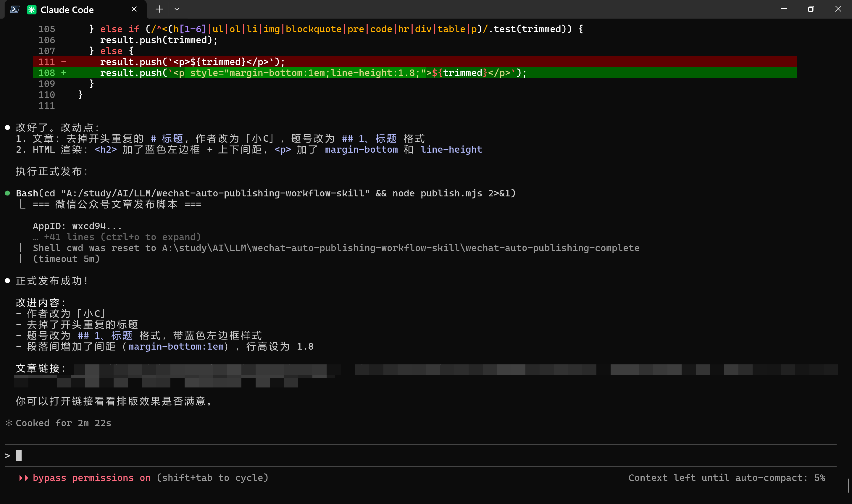Click the '+41 lines (ctrl+o to expand)' text
Image resolution: width=852 pixels, height=504 pixels.
coord(122,237)
